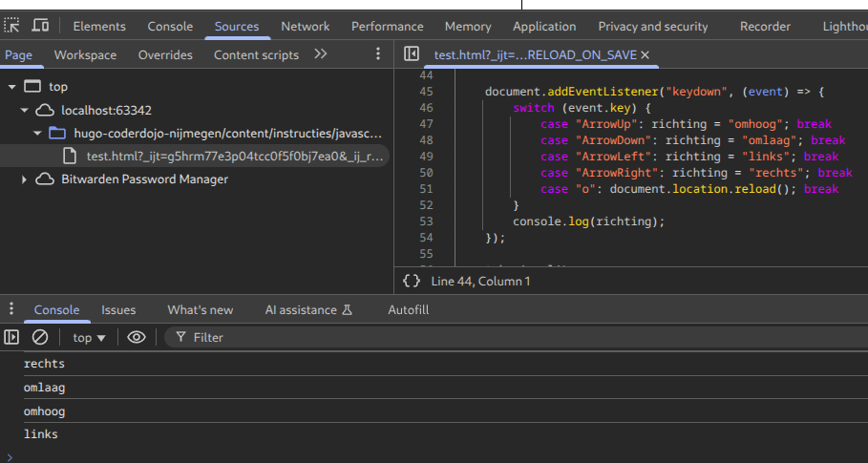Close the test.html editor tab

click(646, 55)
